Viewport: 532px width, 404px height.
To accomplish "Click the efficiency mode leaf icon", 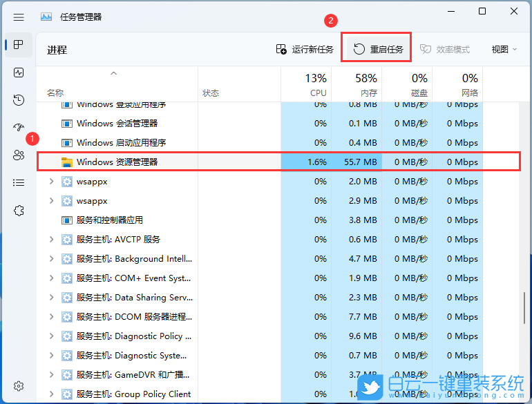I will pyautogui.click(x=426, y=49).
